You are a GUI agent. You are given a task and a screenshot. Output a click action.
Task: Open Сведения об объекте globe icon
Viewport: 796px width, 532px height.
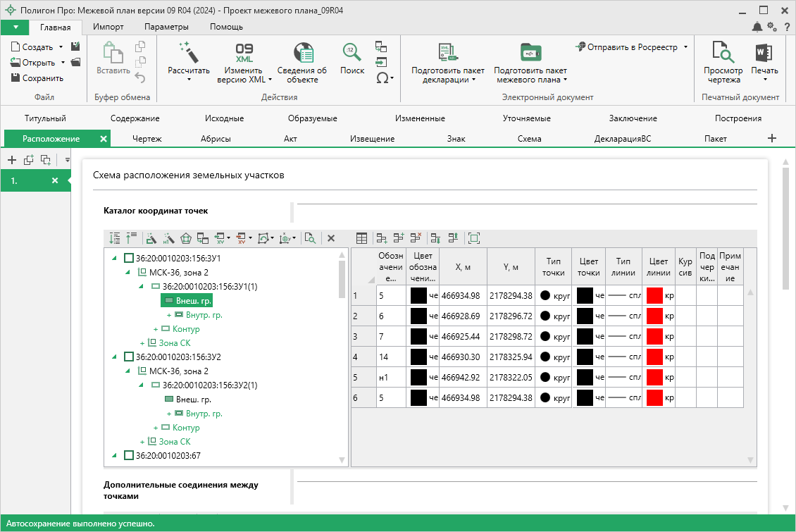[302, 53]
